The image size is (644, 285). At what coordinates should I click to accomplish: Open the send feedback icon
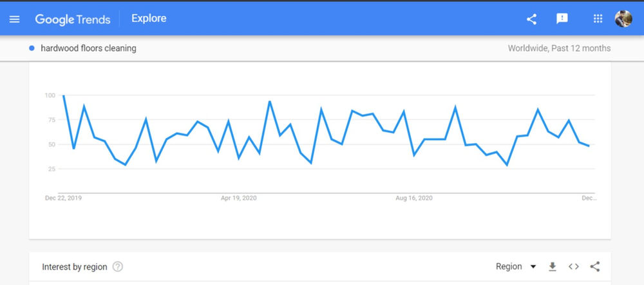click(562, 19)
